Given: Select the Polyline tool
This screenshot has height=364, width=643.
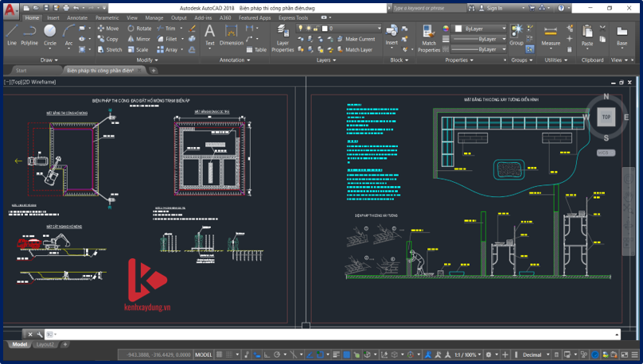Looking at the screenshot, I should point(29,34).
